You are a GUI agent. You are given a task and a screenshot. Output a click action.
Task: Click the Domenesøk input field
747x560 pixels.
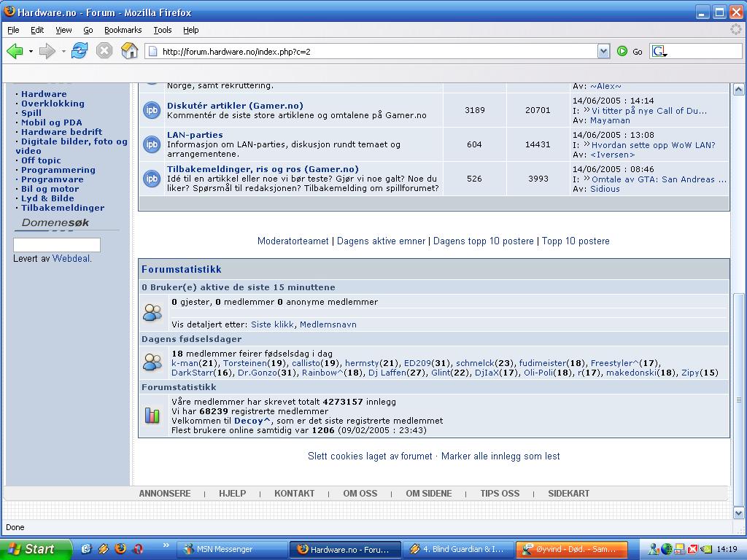[x=57, y=245]
